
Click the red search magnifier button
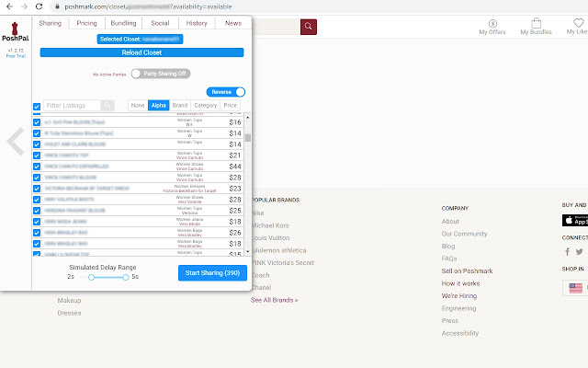click(x=309, y=27)
